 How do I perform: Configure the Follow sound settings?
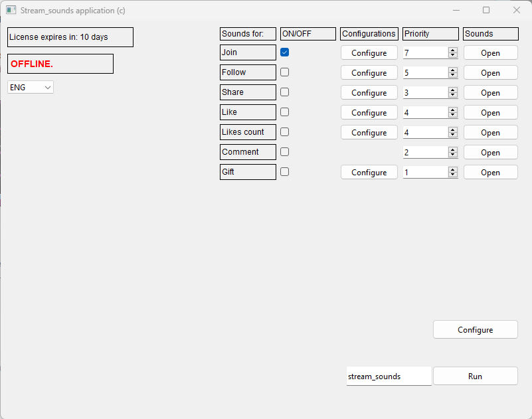369,72
